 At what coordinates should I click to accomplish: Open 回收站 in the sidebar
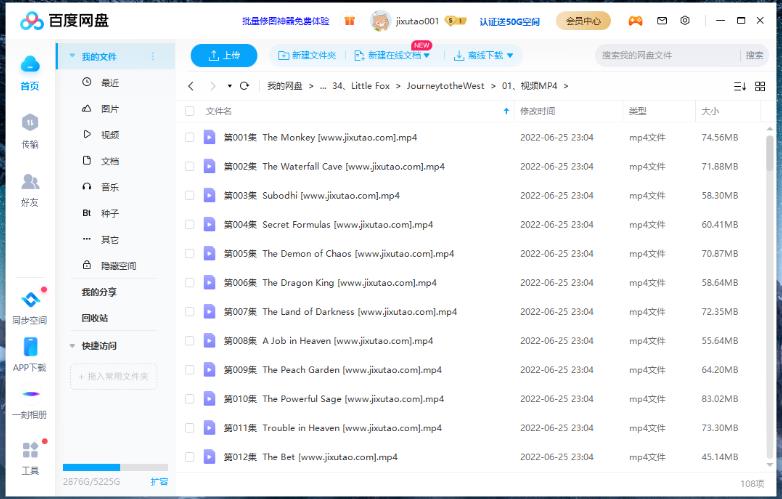95,318
